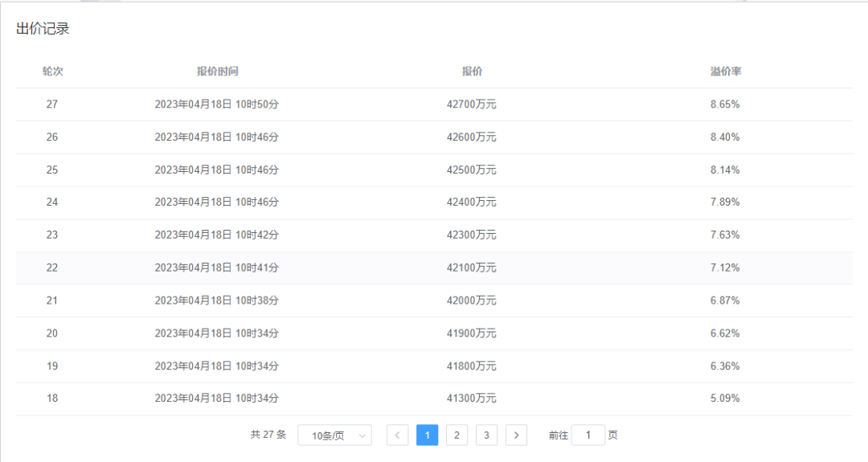The height and width of the screenshot is (462, 868).
Task: Click the 报价时间 column header
Action: 218,72
